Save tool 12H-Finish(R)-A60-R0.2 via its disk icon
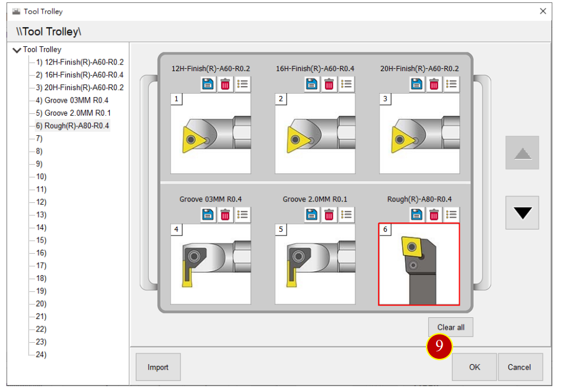Screen dimensions: 563x392 (208, 84)
